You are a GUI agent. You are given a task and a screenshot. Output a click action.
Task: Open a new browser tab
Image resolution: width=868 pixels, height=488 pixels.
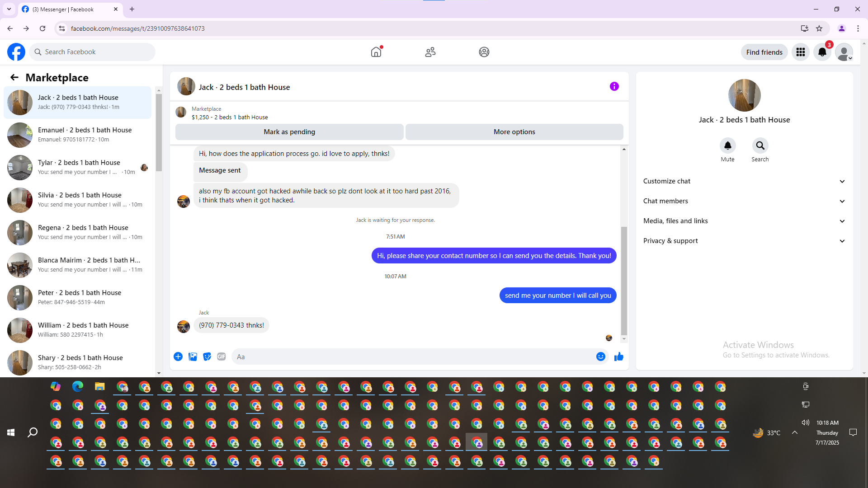[x=132, y=9]
